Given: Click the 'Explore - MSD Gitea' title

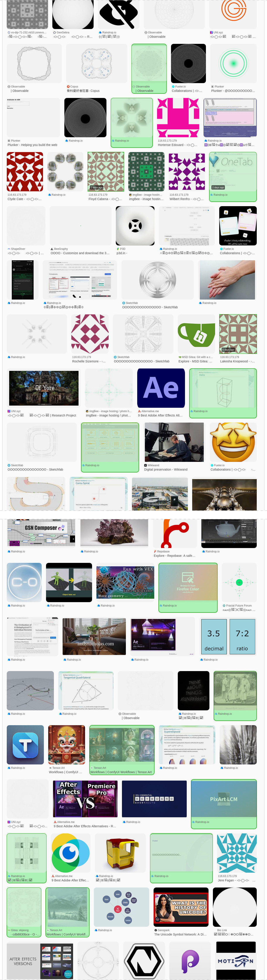Looking at the screenshot, I should (195, 362).
